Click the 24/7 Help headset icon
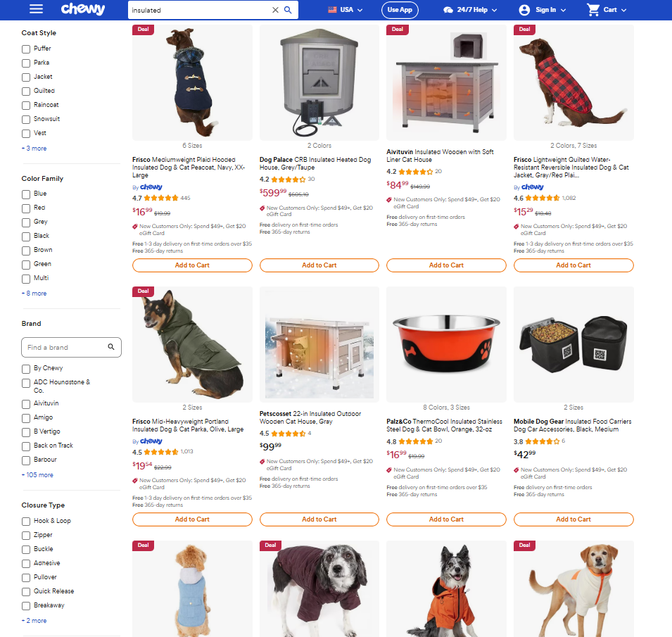672x637 pixels. [448, 10]
